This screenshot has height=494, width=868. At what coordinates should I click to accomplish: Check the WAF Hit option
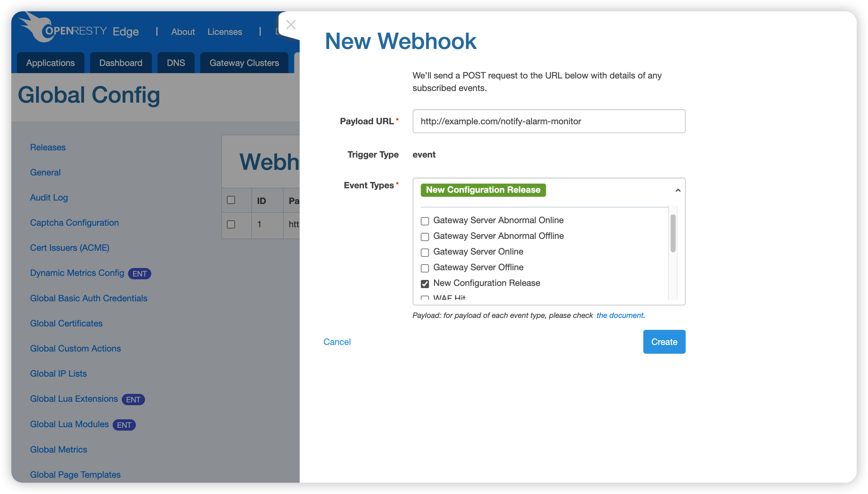(x=425, y=298)
